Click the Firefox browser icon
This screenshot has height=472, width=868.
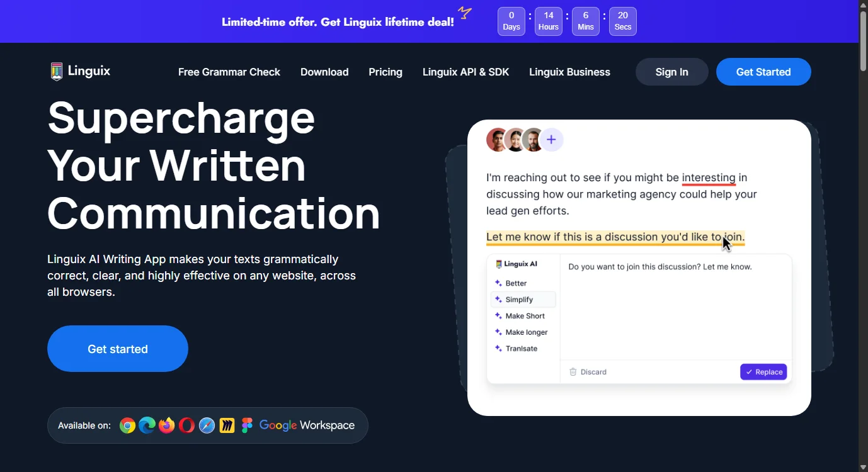pos(167,426)
